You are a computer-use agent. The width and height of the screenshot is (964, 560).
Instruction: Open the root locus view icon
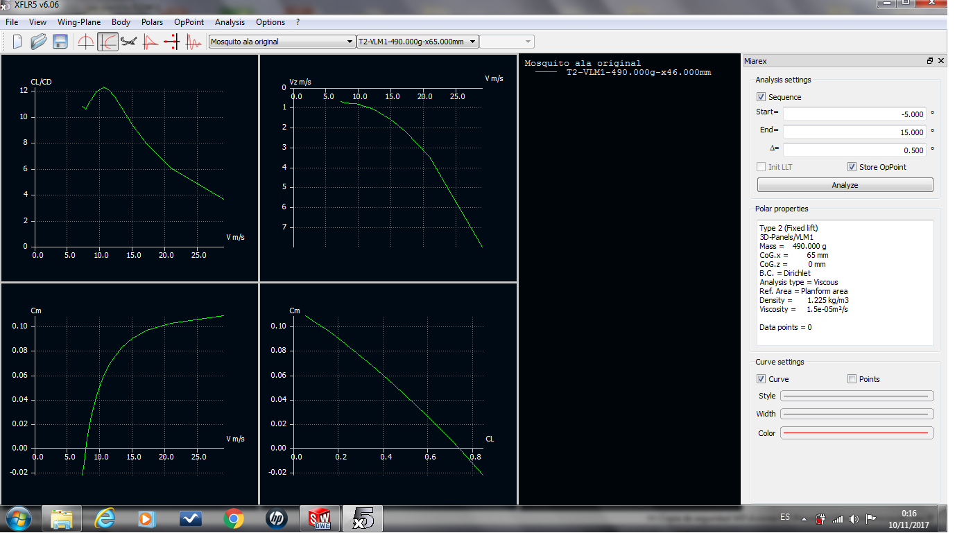click(171, 42)
